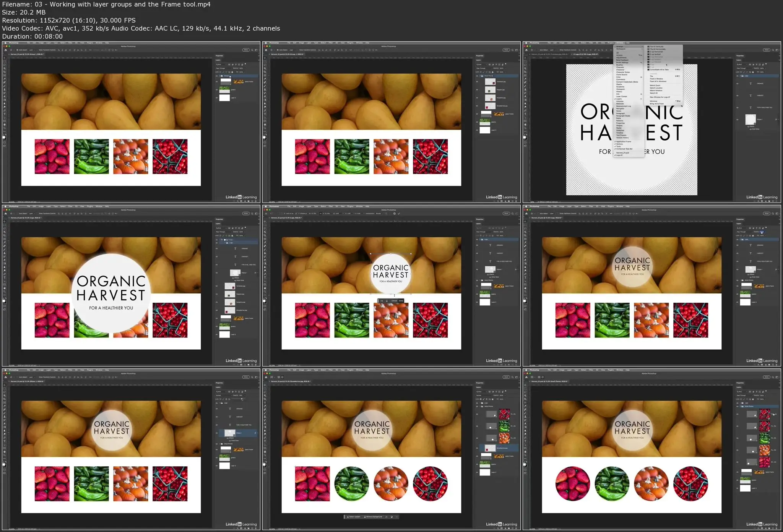The width and height of the screenshot is (783, 532).
Task: Click three-dots more icon on Select subject task bar
Action: (396, 517)
